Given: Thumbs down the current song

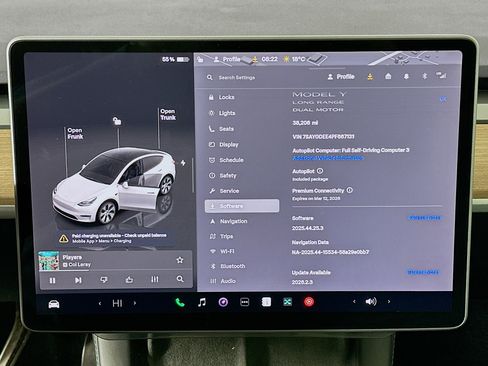Looking at the screenshot, I should 104,280.
